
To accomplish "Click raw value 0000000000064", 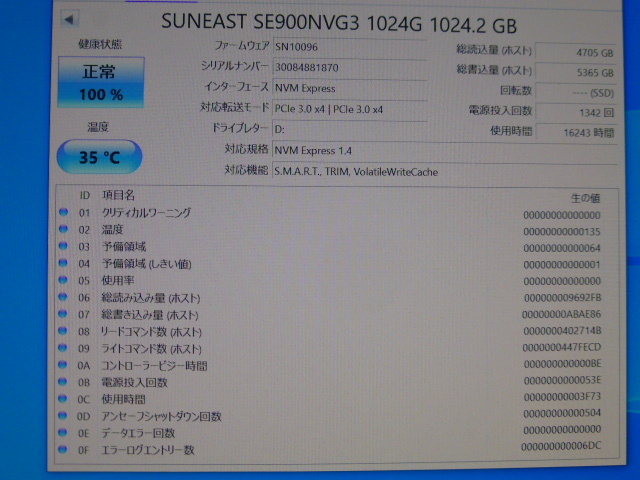I will click(562, 248).
